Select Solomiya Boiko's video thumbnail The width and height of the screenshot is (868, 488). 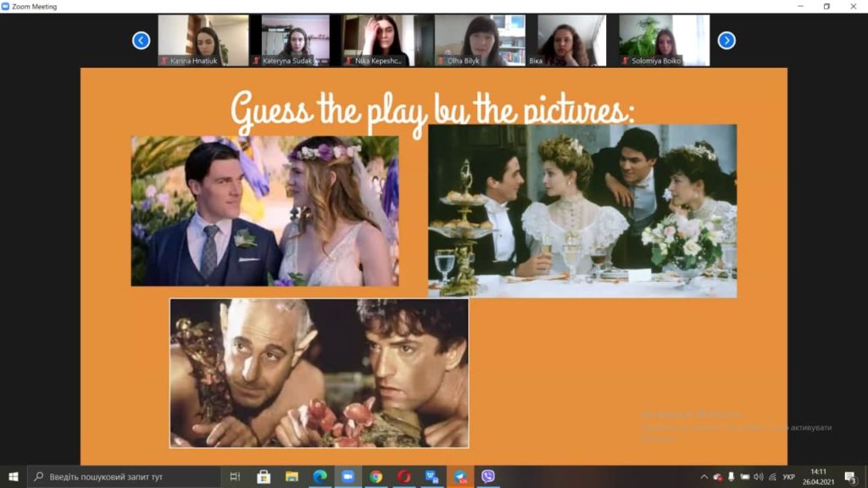[x=664, y=41]
